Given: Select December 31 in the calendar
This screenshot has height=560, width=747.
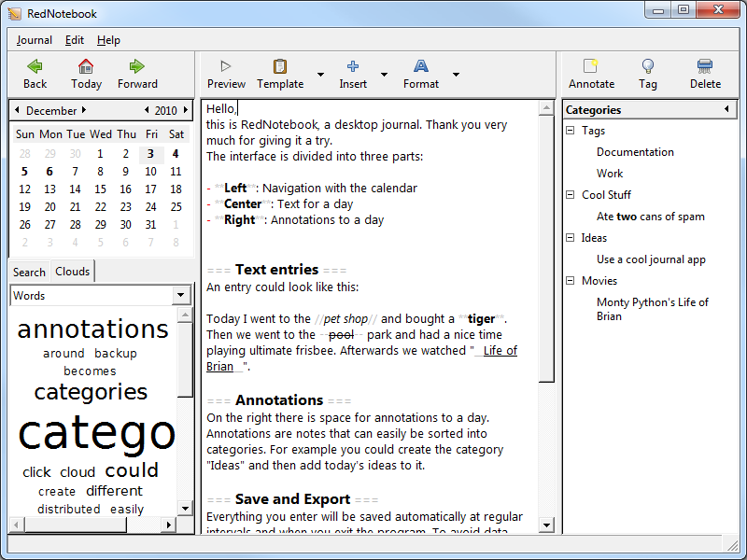Looking at the screenshot, I should (150, 224).
